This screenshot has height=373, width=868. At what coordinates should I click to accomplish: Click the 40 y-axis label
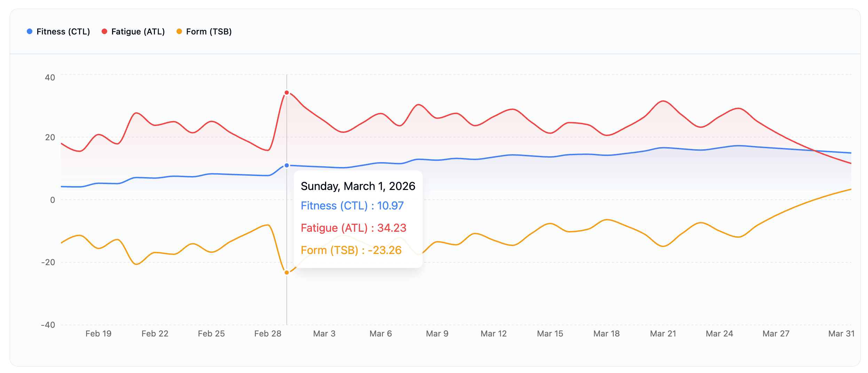[x=50, y=78]
